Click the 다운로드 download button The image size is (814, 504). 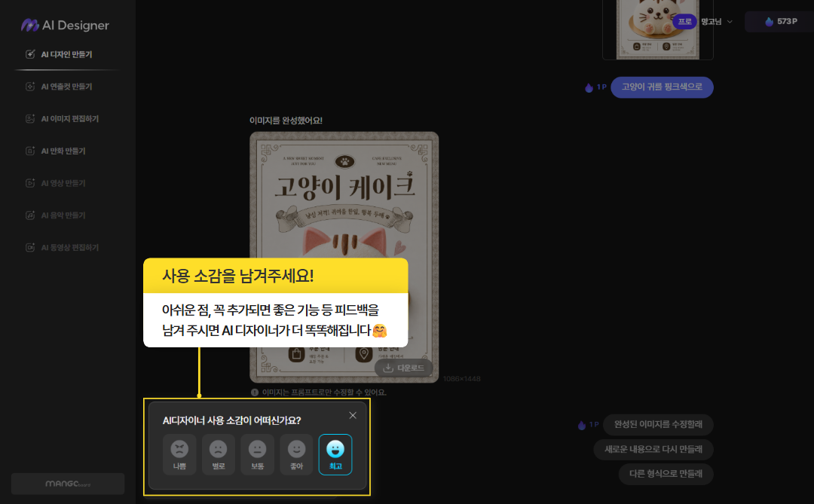(404, 368)
